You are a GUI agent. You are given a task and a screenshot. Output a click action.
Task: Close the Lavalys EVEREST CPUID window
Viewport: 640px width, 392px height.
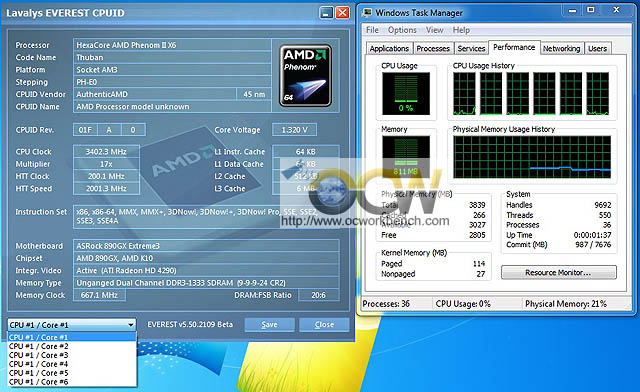[x=342, y=13]
